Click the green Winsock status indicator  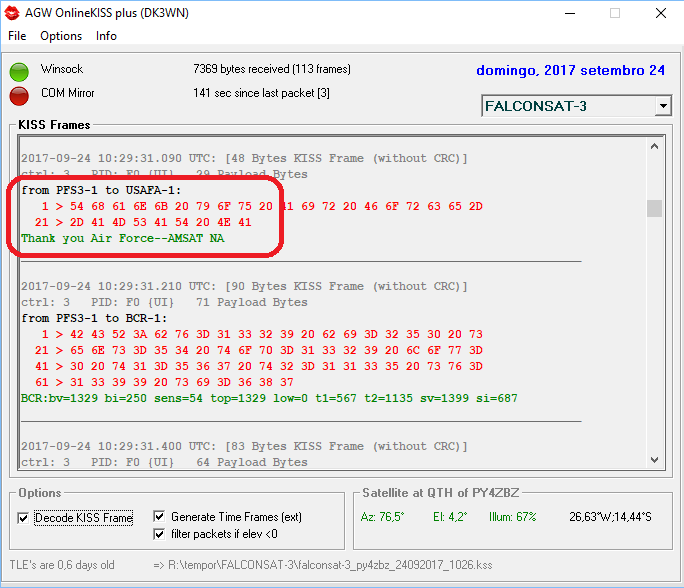(x=19, y=72)
